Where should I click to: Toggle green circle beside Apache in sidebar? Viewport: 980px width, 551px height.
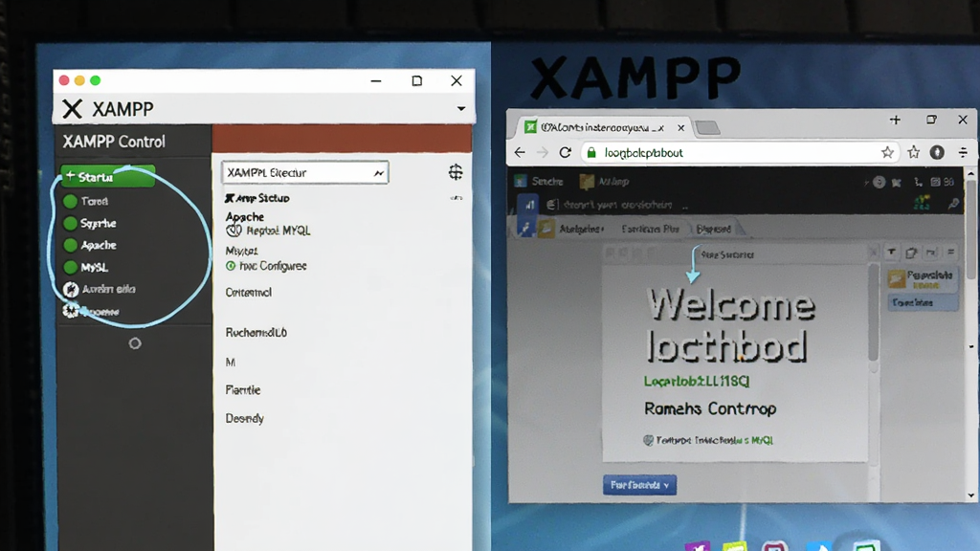pyautogui.click(x=70, y=245)
